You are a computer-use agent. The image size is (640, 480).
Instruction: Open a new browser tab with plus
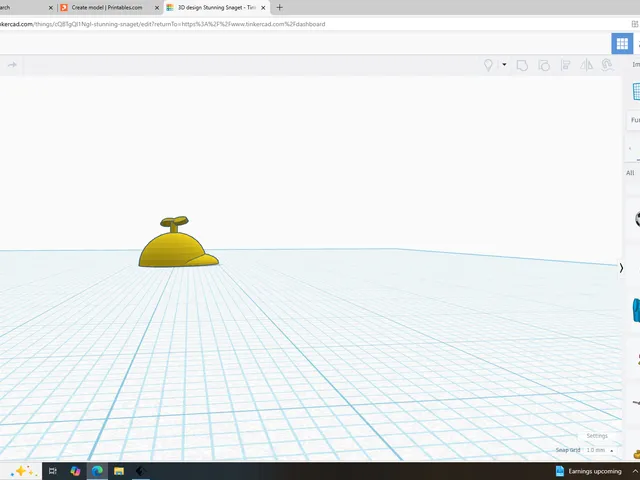(x=279, y=7)
